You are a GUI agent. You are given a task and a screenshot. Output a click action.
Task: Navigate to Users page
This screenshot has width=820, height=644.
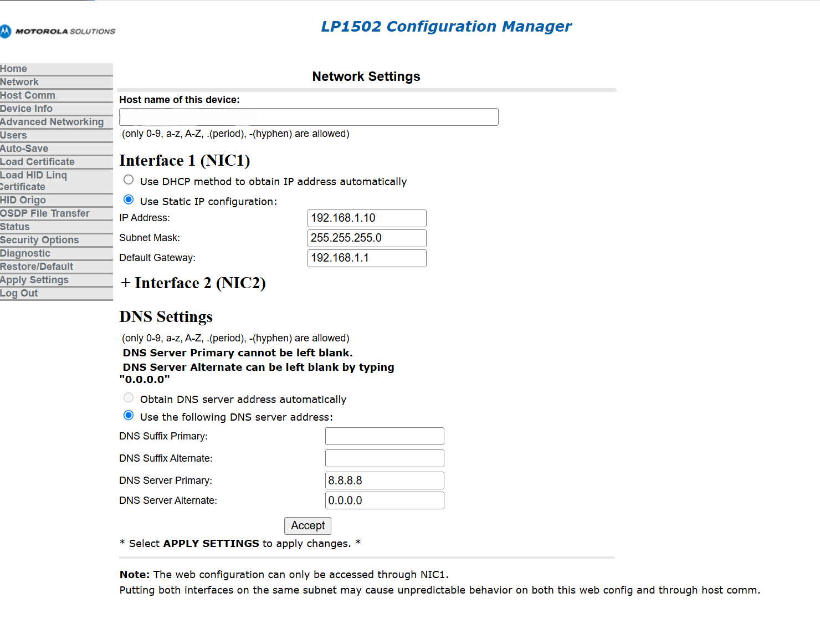coord(13,135)
